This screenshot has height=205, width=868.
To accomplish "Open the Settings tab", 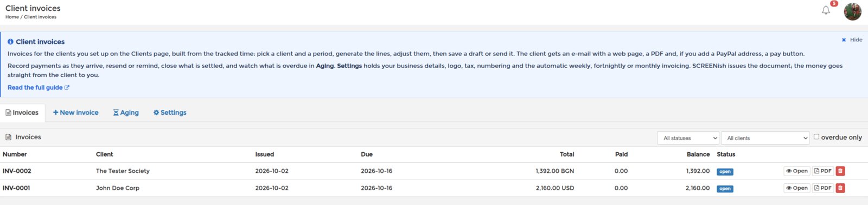I will click(x=170, y=113).
